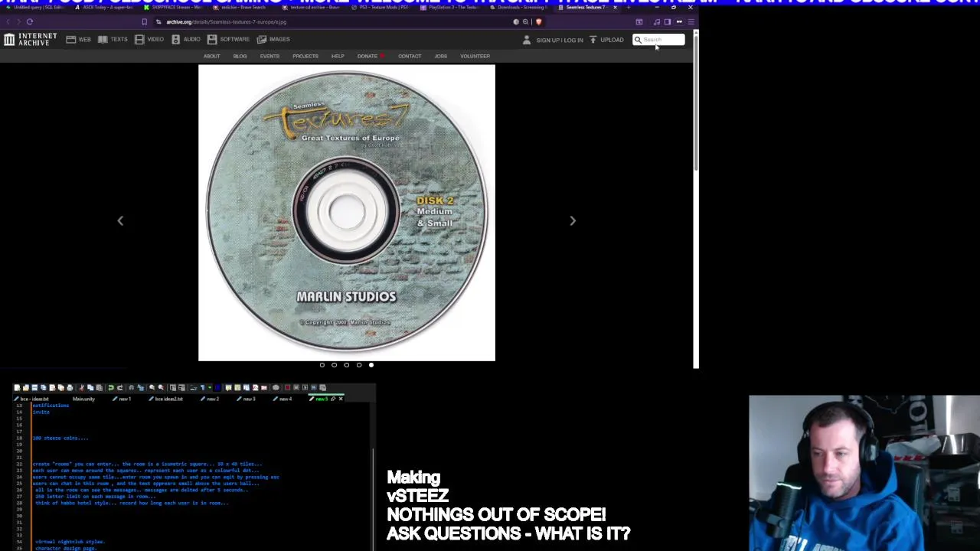Screen dimensions: 980x551
Task: Select the fifth carousel dot
Action: (371, 365)
